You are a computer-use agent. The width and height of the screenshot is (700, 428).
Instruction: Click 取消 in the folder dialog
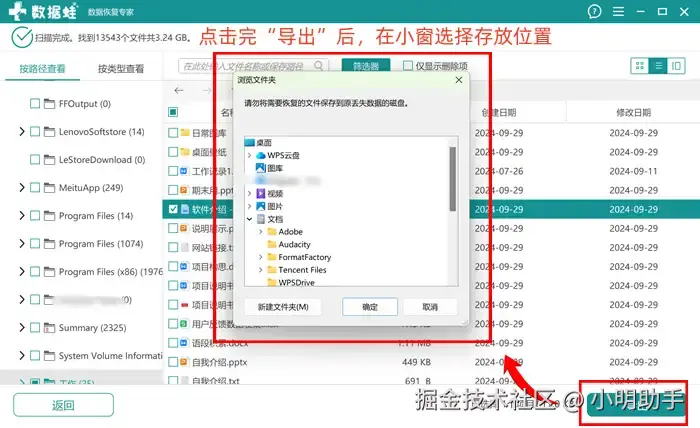click(x=430, y=307)
